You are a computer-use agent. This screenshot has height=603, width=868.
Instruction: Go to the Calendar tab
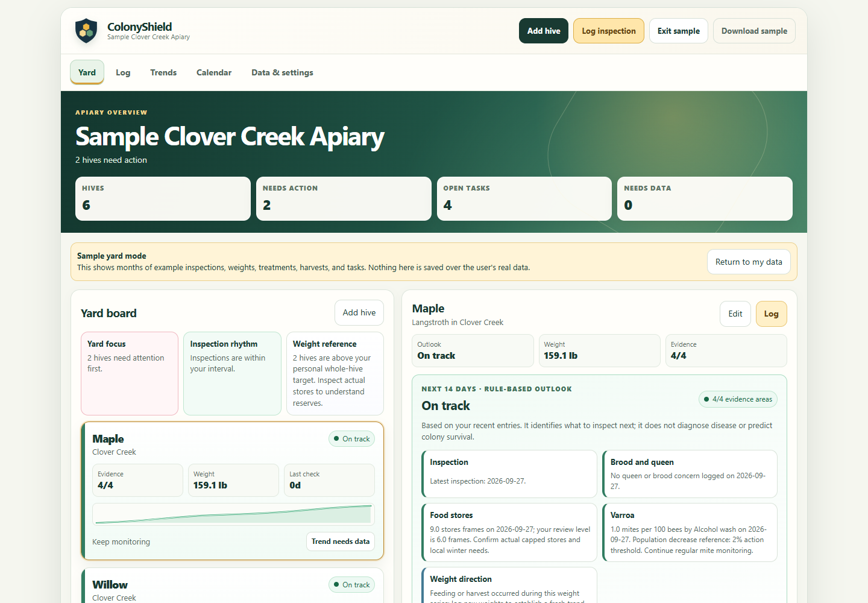[214, 72]
